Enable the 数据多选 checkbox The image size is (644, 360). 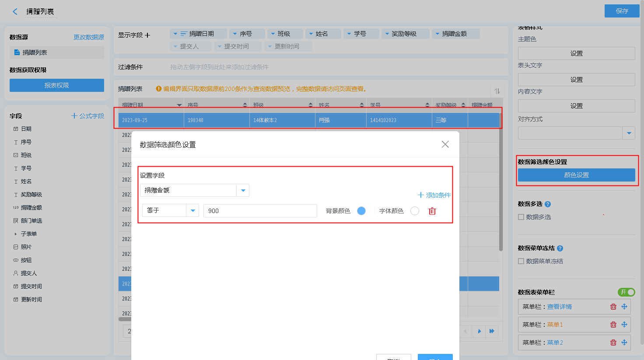[521, 217]
